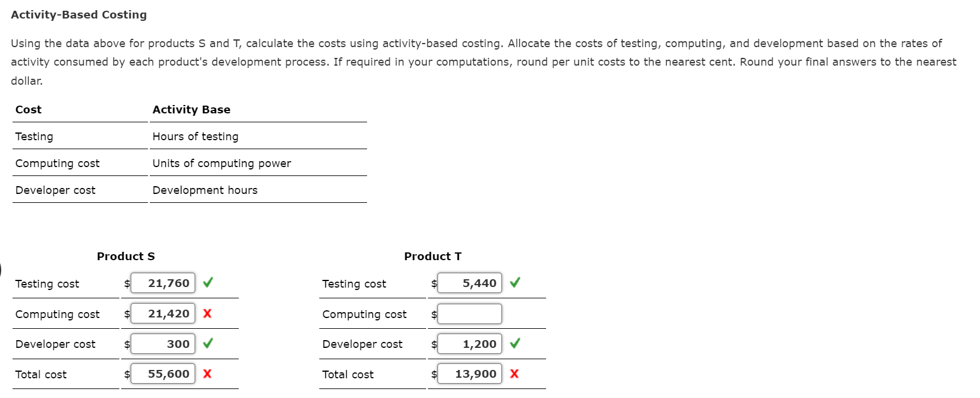Click the 55,600 Total cost input for Product S

[x=162, y=374]
